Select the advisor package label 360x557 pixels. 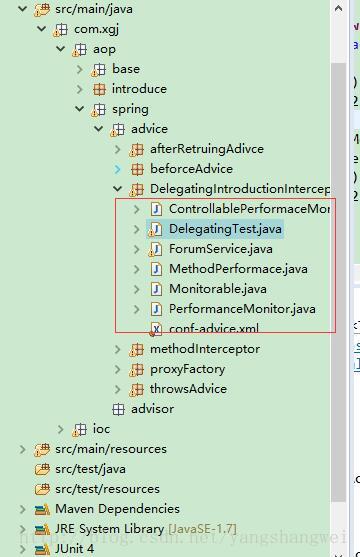pos(152,409)
